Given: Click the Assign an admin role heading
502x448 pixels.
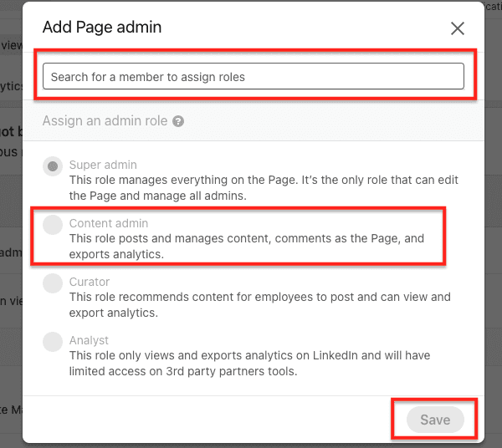Looking at the screenshot, I should pyautogui.click(x=105, y=121).
